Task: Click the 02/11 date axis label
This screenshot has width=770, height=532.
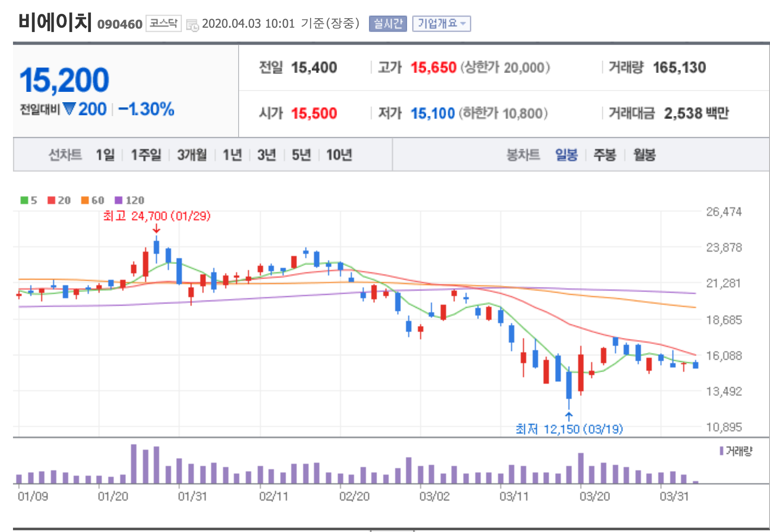Action: tap(273, 496)
